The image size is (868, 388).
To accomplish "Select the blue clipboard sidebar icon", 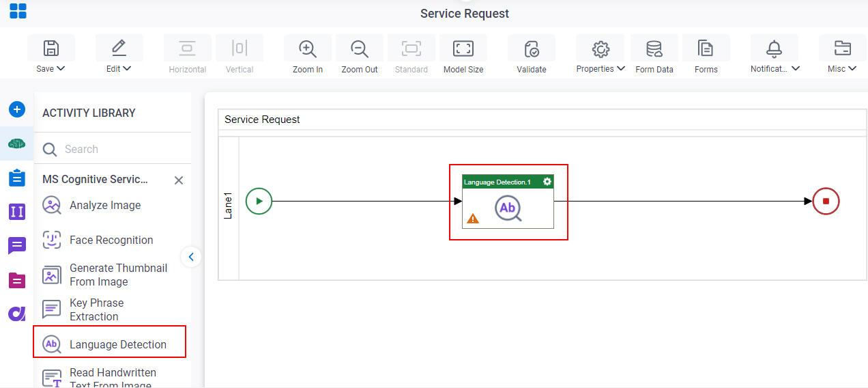I will click(x=17, y=178).
